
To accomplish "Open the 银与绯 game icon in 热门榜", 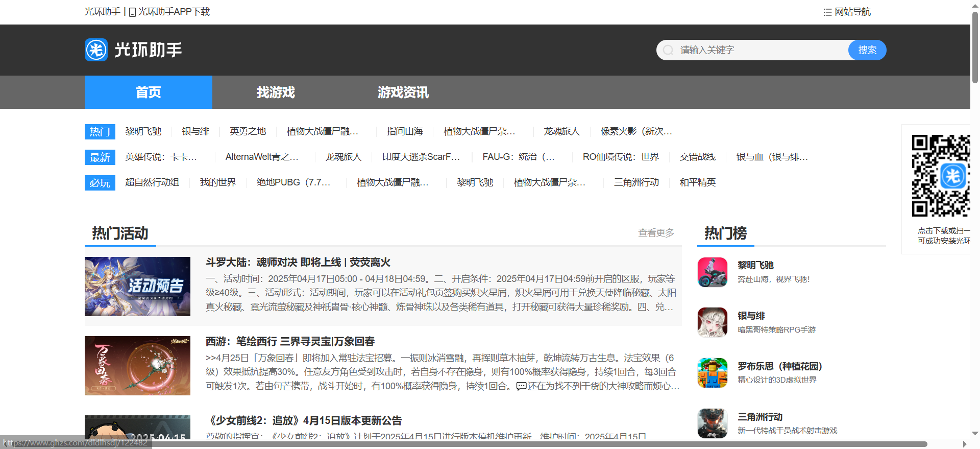I will coord(712,322).
